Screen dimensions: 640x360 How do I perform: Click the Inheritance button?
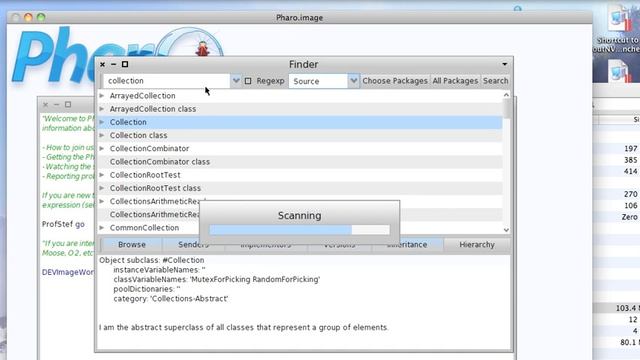pos(407,244)
